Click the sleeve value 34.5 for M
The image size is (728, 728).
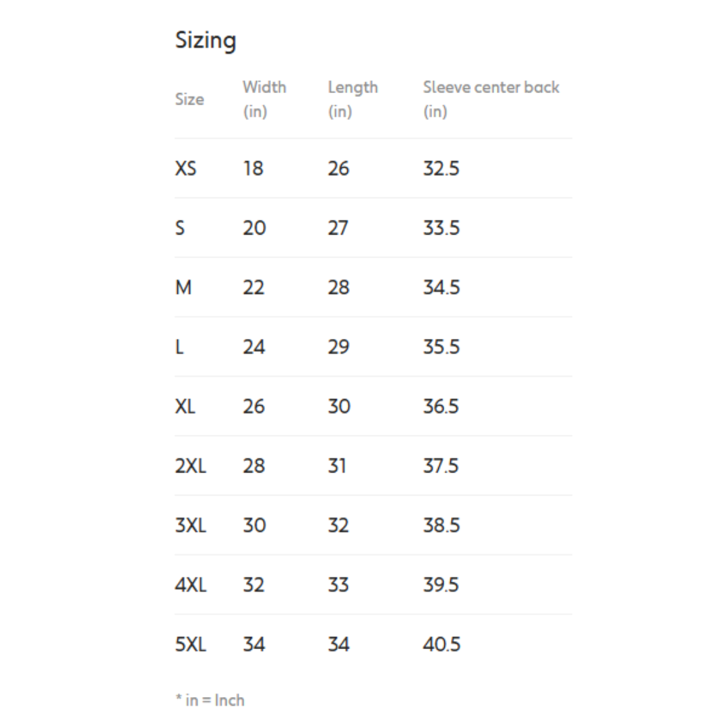tap(442, 288)
